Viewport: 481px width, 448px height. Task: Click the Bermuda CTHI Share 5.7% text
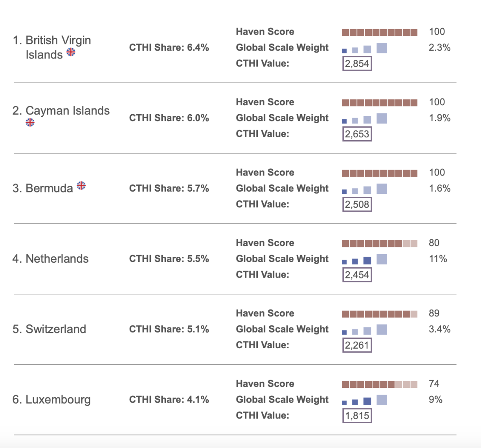[x=169, y=188]
